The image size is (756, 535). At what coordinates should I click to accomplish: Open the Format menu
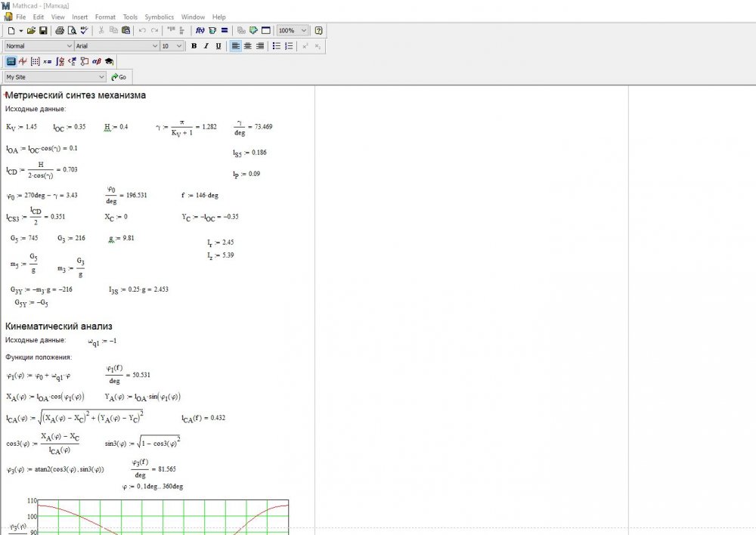tap(105, 17)
